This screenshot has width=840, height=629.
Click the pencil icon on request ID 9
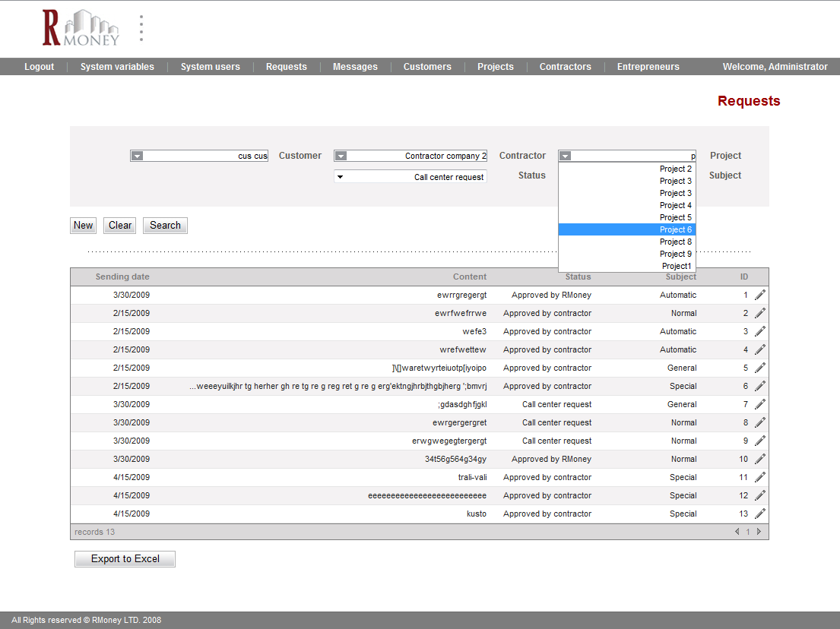pos(759,441)
